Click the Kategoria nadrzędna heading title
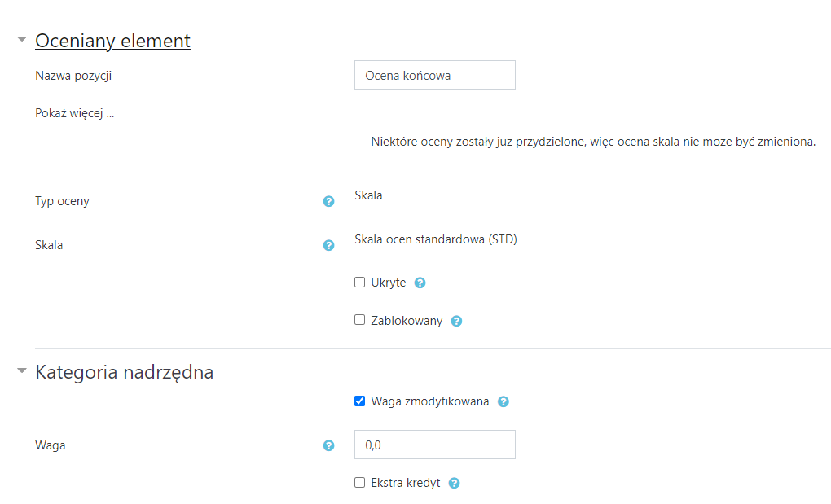The width and height of the screenshot is (831, 504). [x=124, y=373]
